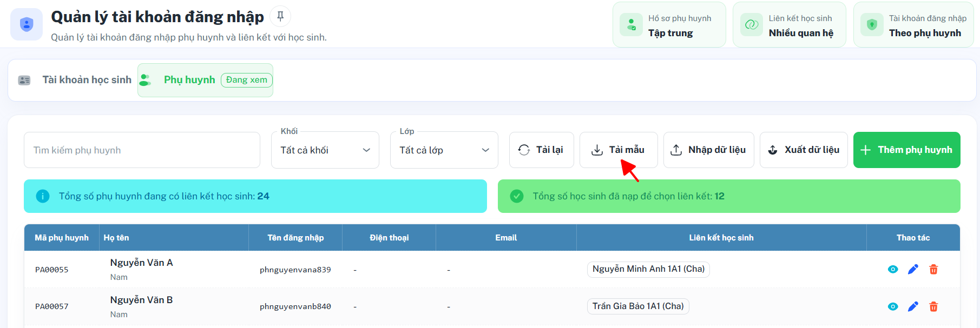Click the Đang xem badge
Viewport: 980px width, 328px height.
[247, 80]
